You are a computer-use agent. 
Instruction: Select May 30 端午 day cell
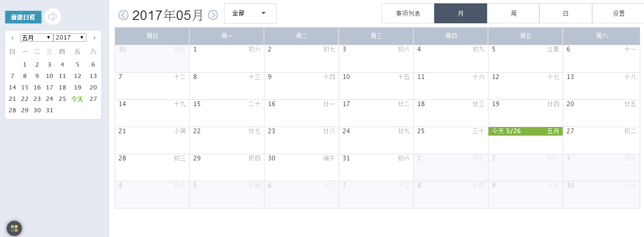tap(301, 167)
